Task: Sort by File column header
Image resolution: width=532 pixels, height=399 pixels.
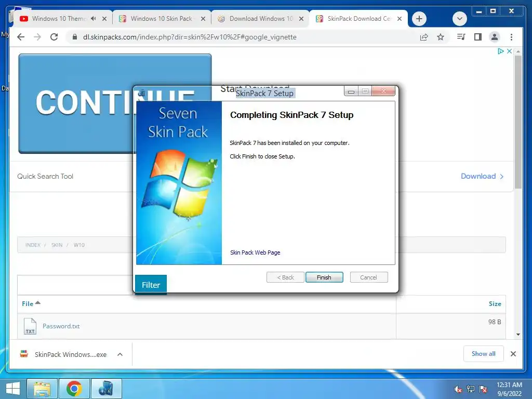Action: (x=31, y=303)
